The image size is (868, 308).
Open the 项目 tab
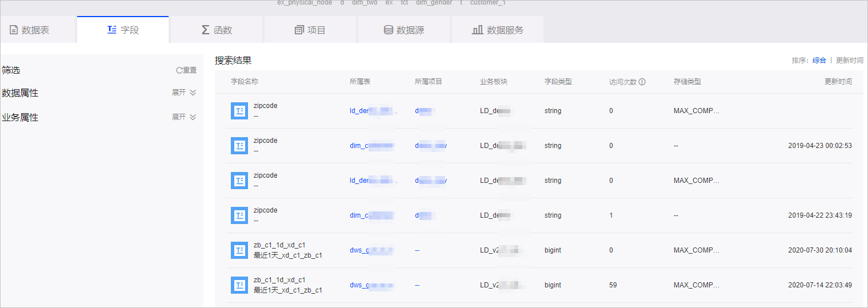310,30
